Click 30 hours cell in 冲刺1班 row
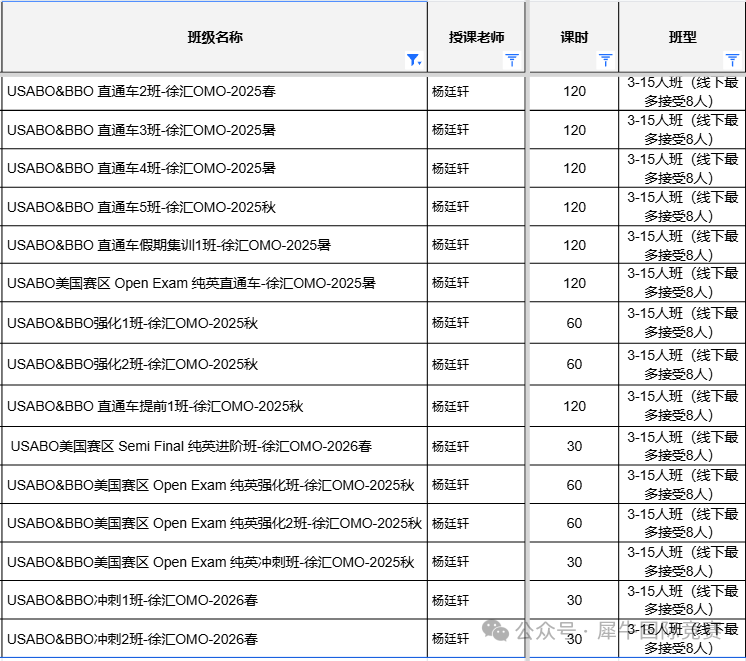746x661 pixels. [574, 600]
